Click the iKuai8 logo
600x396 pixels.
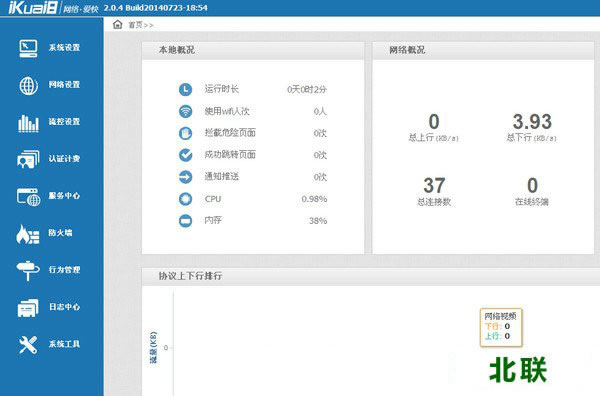pyautogui.click(x=33, y=8)
